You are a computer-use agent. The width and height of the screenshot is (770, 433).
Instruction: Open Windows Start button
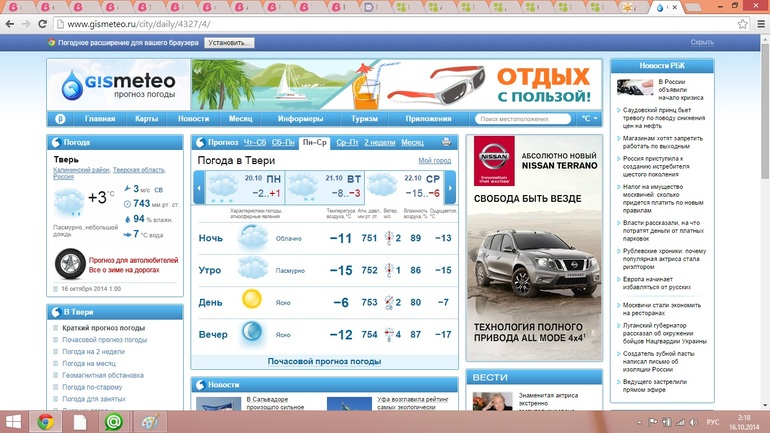13,422
